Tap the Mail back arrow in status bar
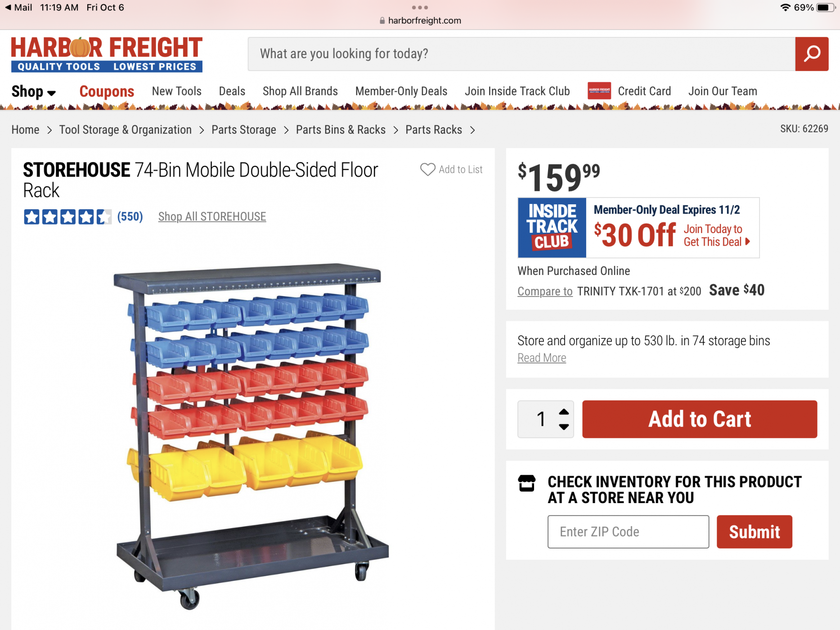The height and width of the screenshot is (630, 840). [8, 8]
